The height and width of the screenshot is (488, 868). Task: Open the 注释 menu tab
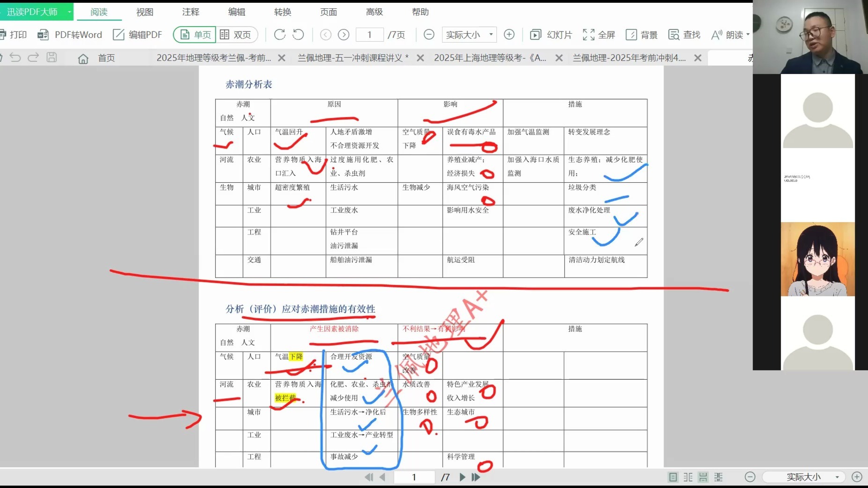click(191, 12)
